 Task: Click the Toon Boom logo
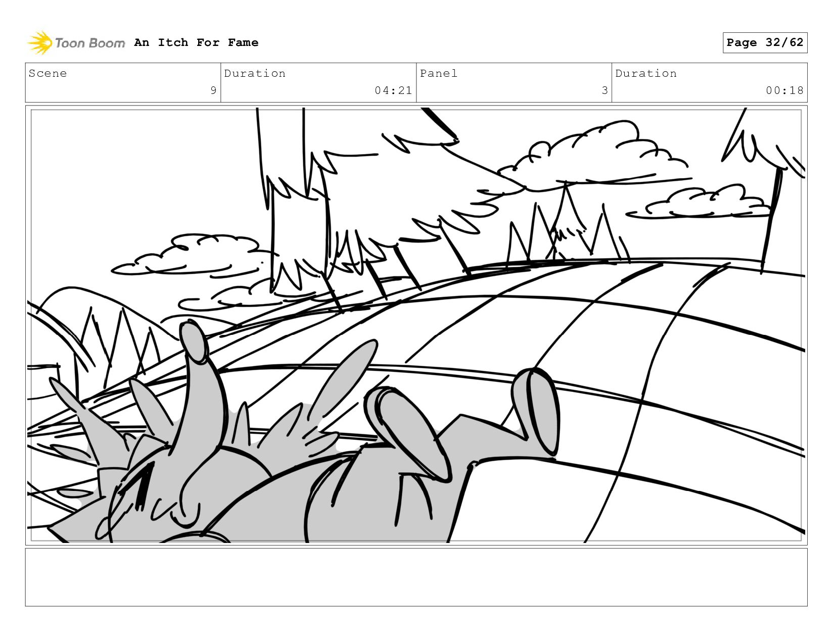(76, 43)
